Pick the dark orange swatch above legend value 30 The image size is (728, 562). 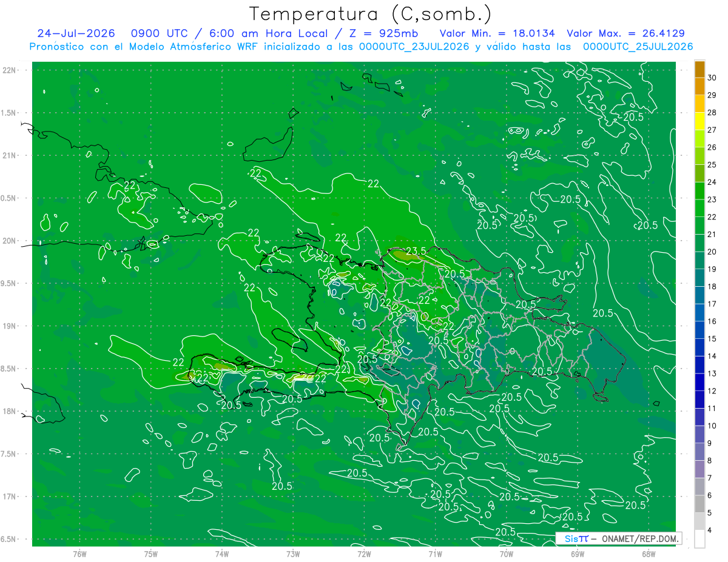click(699, 69)
